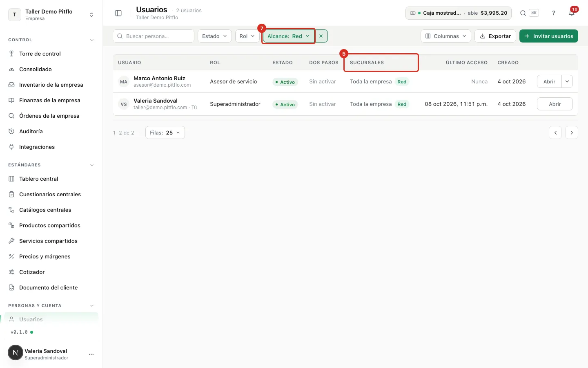Open the Filas: 25 rows selector
The width and height of the screenshot is (588, 368).
click(x=165, y=132)
